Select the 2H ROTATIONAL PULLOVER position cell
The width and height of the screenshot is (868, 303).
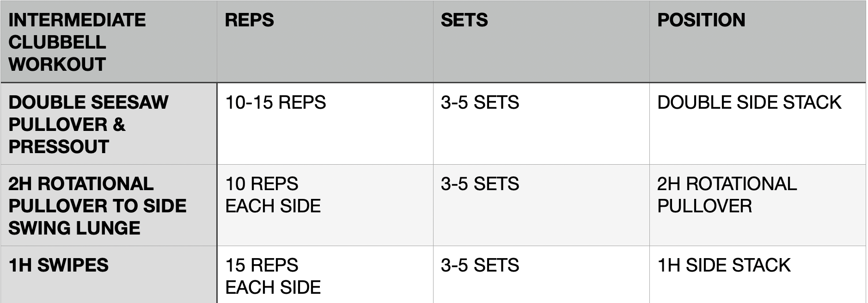(758, 205)
